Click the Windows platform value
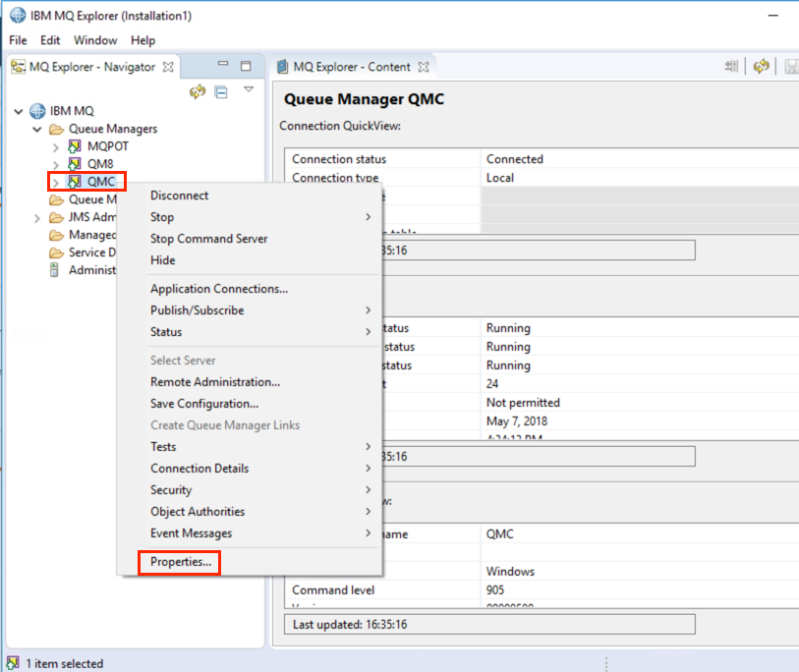Viewport: 799px width, 672px height. 510,571
